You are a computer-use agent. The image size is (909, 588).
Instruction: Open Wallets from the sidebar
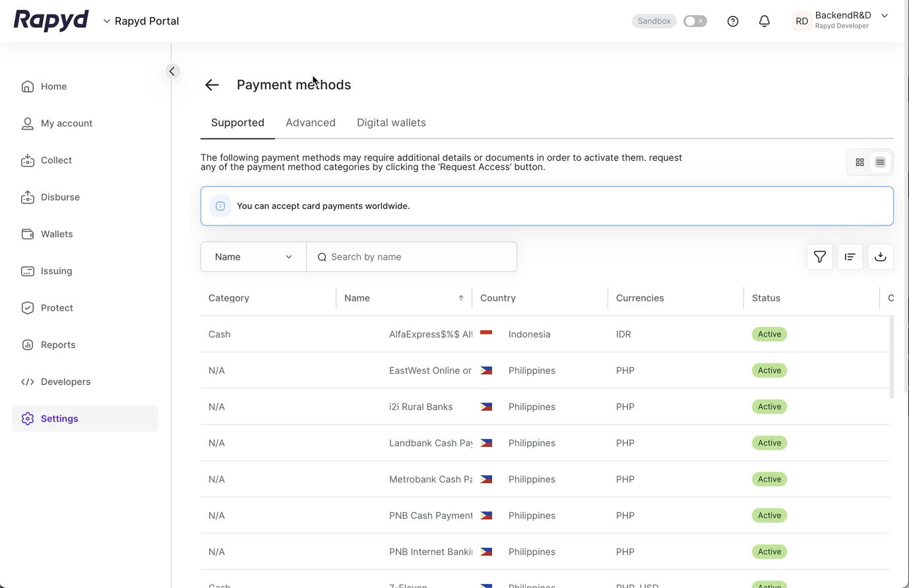coord(57,234)
